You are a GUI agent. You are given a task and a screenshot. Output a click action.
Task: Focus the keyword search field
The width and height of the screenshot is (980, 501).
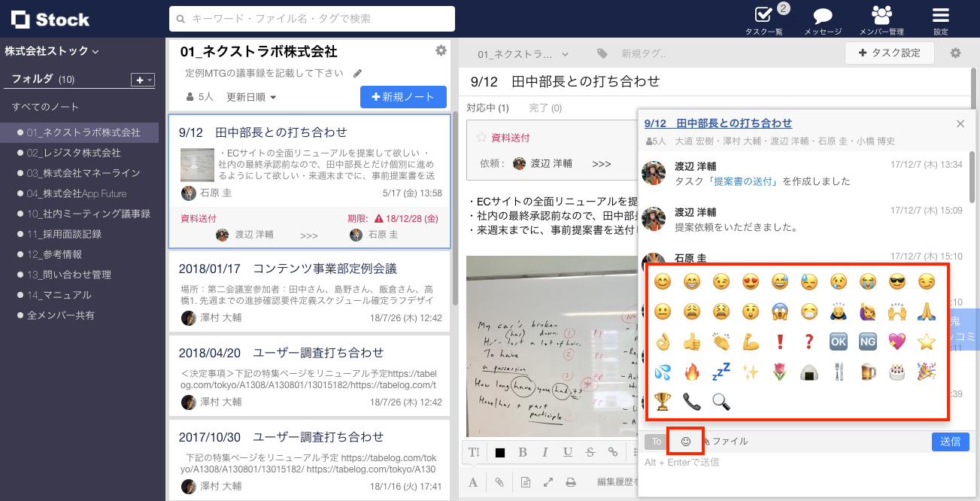312,19
